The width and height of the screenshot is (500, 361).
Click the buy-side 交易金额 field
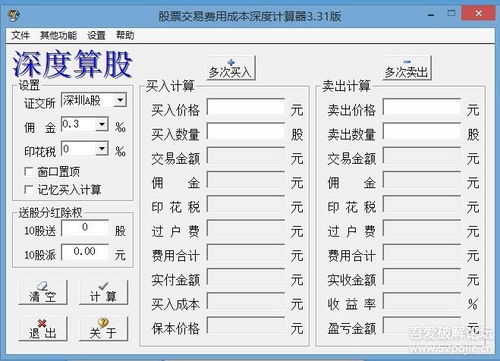[x=246, y=155]
